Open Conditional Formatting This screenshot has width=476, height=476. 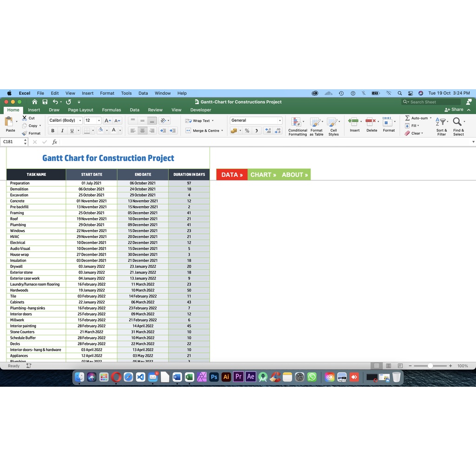[297, 126]
